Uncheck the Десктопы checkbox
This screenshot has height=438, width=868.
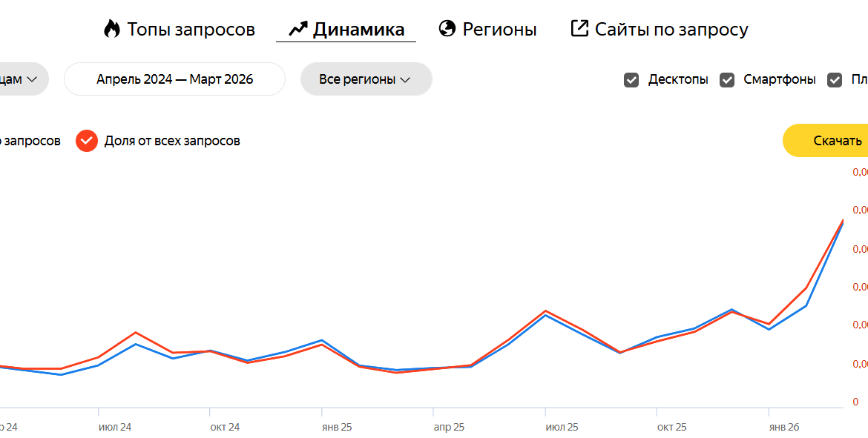(x=631, y=80)
